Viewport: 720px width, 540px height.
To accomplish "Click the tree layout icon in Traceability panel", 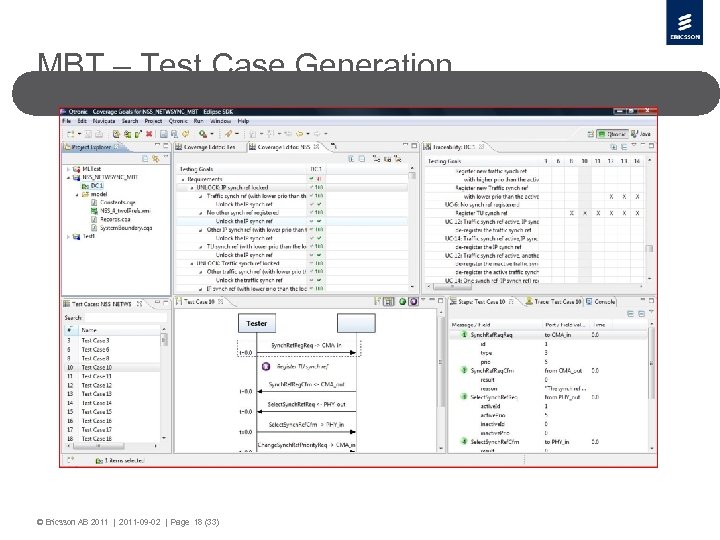I will click(624, 147).
